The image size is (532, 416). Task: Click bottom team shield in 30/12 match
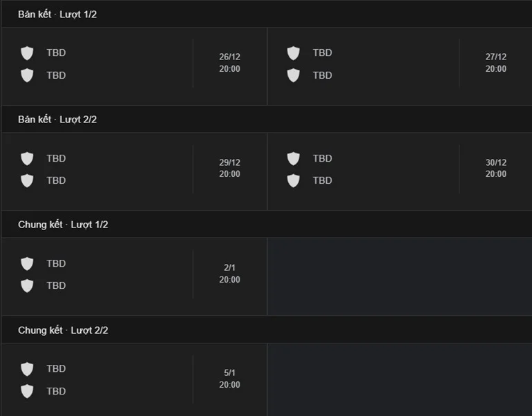point(294,181)
